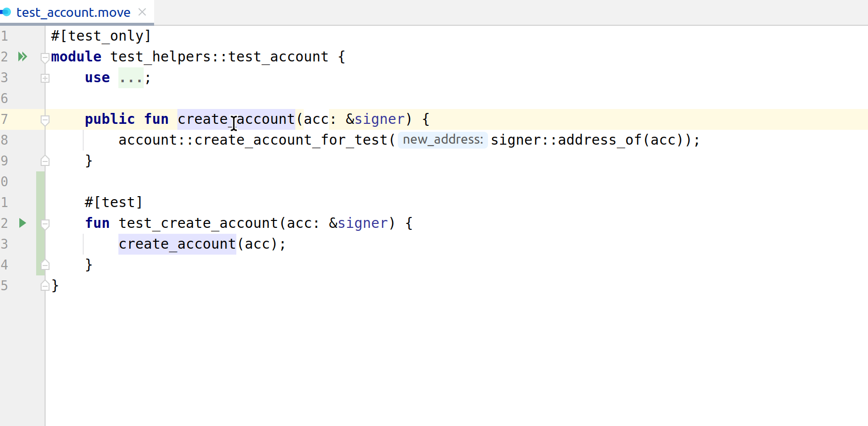868x426 pixels.
Task: Close the test_account.move tab
Action: coord(142,12)
